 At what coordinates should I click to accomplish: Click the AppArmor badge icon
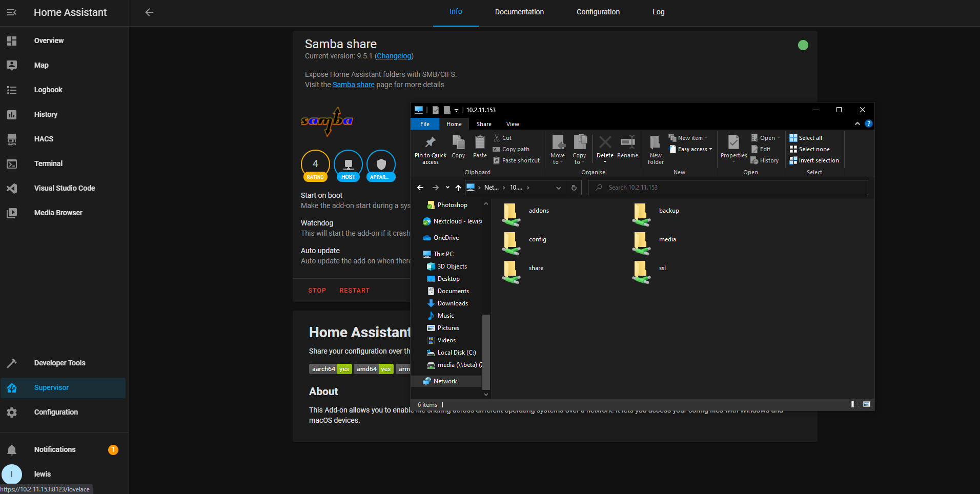click(x=381, y=166)
